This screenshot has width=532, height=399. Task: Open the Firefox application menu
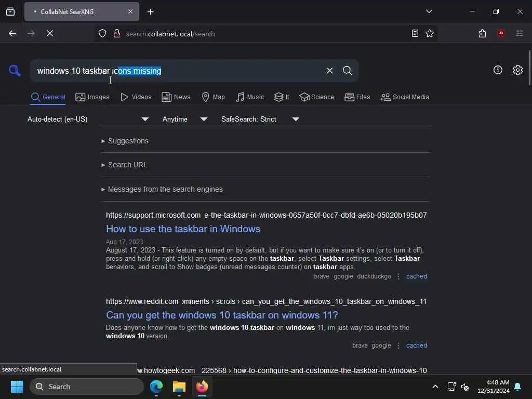[520, 33]
